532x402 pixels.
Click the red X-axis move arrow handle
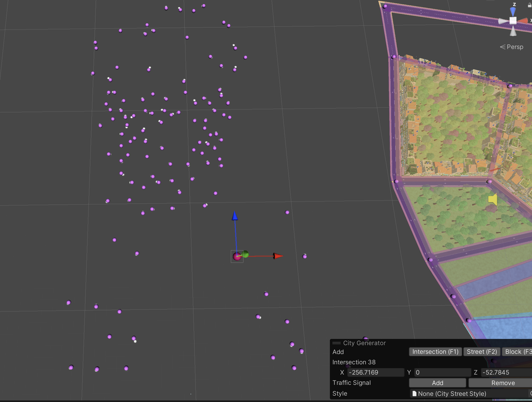pos(278,256)
